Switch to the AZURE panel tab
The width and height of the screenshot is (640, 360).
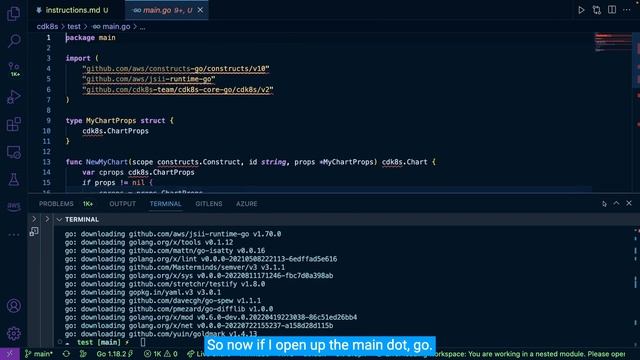tap(247, 204)
